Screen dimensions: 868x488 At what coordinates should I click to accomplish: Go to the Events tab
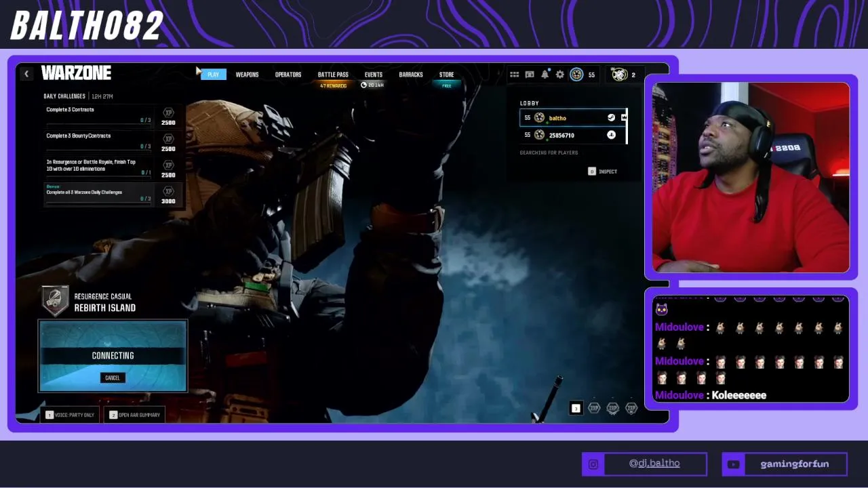click(374, 75)
